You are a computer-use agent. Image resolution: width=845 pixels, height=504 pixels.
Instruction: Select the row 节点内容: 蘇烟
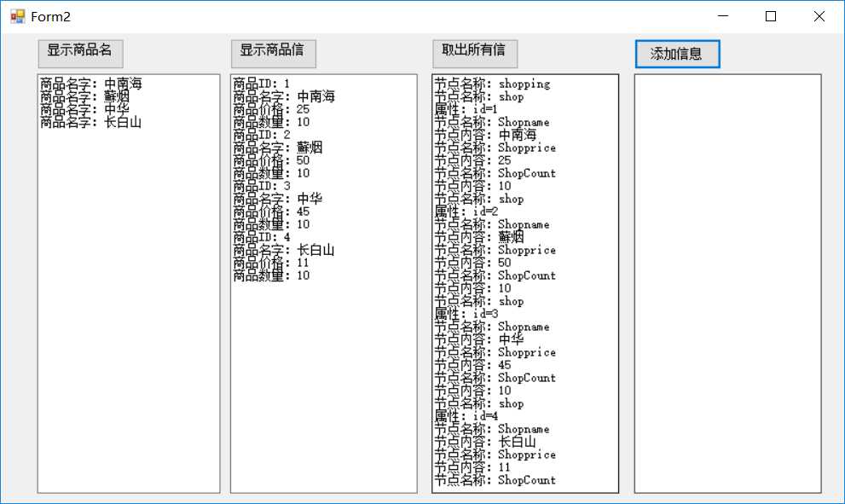tap(479, 237)
